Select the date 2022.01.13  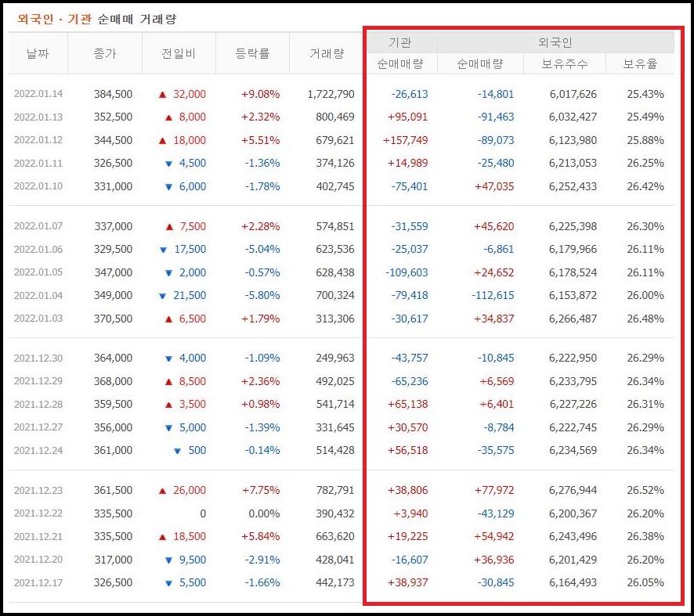point(38,117)
